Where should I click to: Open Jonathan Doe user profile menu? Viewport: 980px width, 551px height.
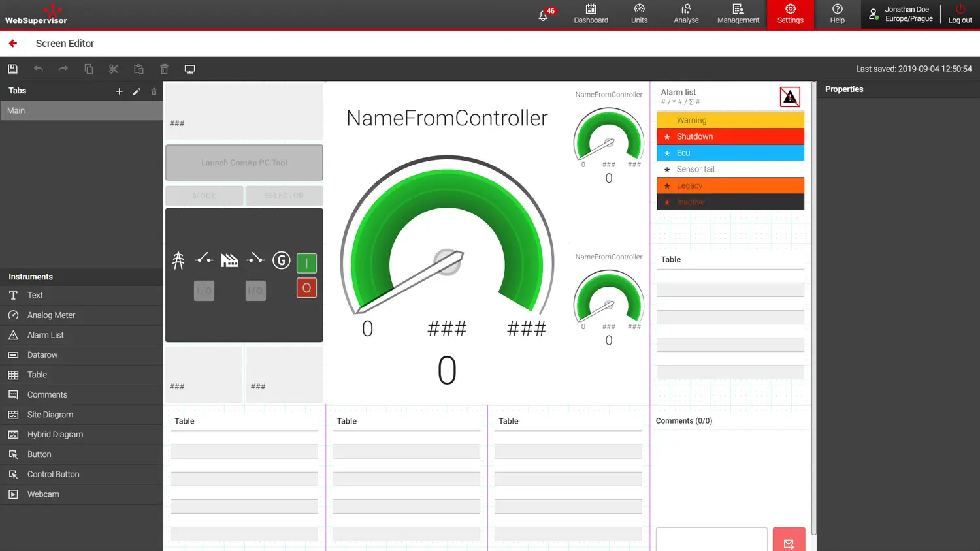902,14
